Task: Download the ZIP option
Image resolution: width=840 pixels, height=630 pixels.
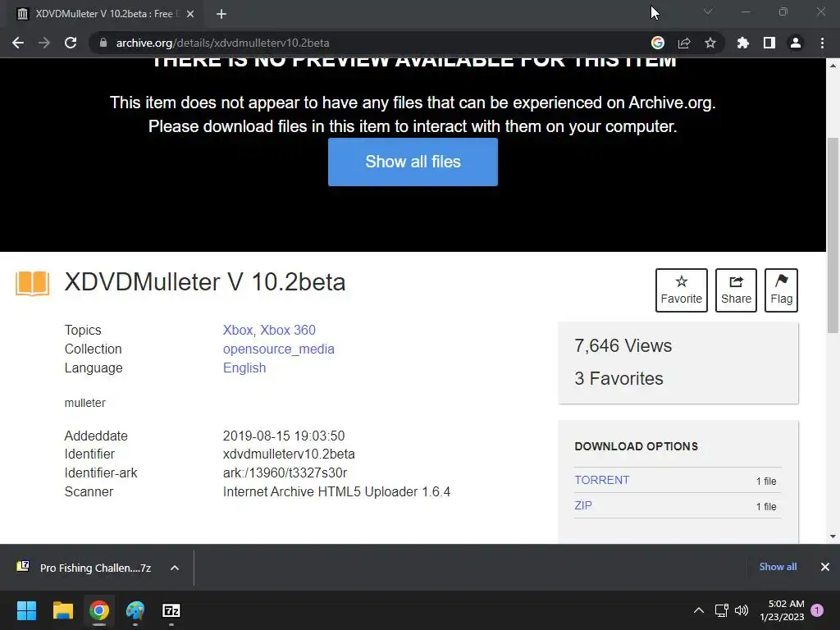Action: [583, 505]
